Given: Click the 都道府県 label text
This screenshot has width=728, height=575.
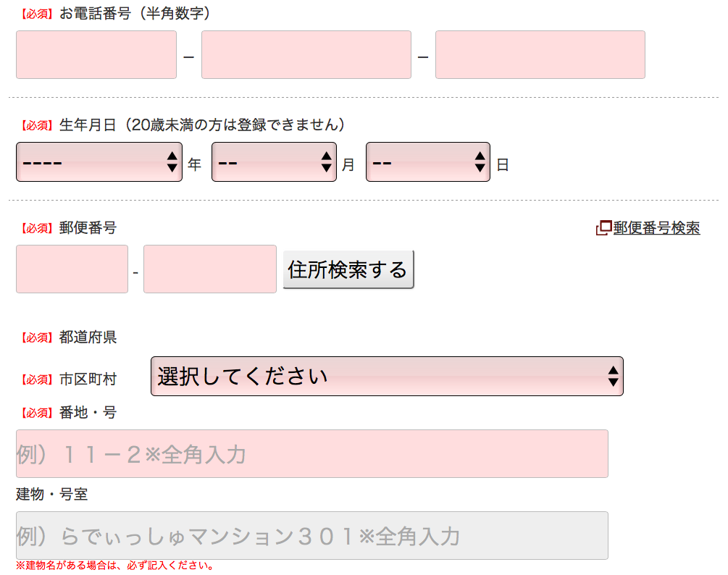Looking at the screenshot, I should [x=88, y=337].
